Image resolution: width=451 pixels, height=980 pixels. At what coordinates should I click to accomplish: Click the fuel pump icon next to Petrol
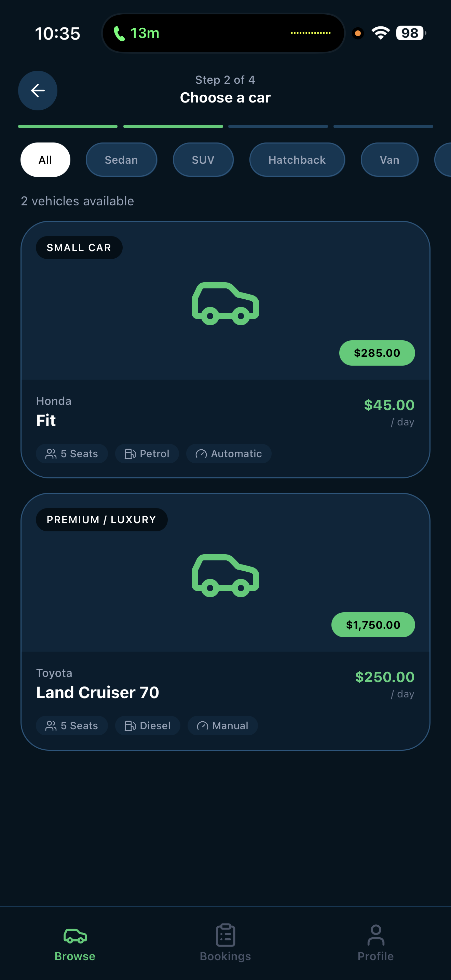pos(131,453)
